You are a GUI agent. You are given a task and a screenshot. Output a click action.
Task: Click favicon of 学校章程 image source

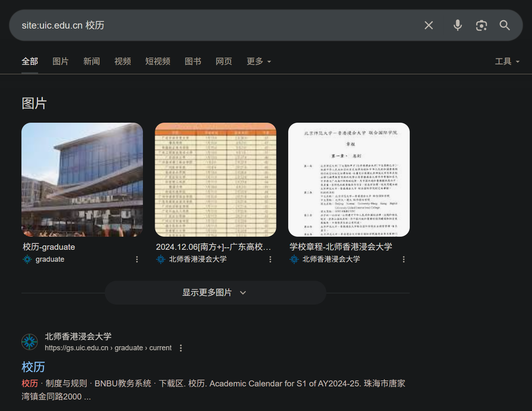point(294,259)
